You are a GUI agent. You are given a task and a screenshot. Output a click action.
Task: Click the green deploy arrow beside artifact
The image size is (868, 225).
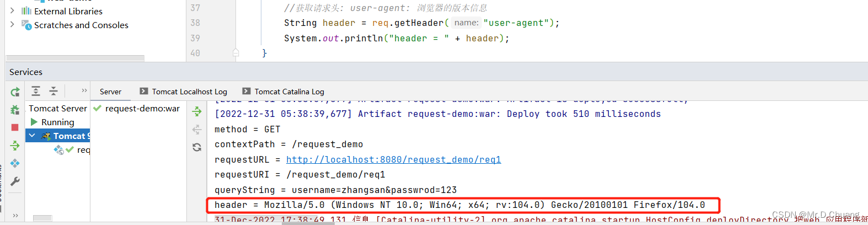pos(197,112)
